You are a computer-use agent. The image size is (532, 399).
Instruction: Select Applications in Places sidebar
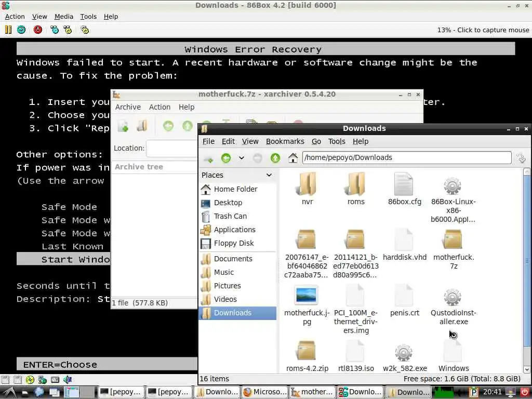(x=237, y=230)
